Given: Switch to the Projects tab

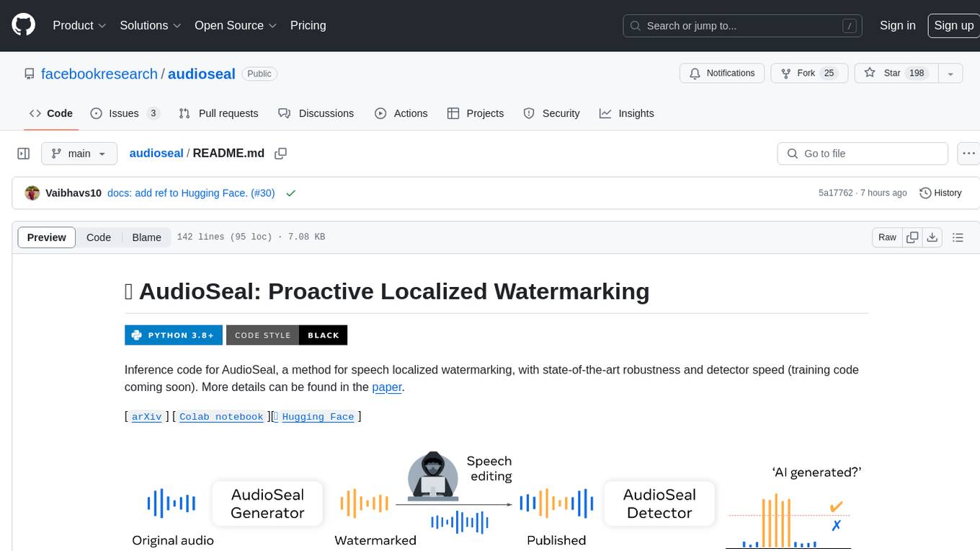Looking at the screenshot, I should coord(476,113).
